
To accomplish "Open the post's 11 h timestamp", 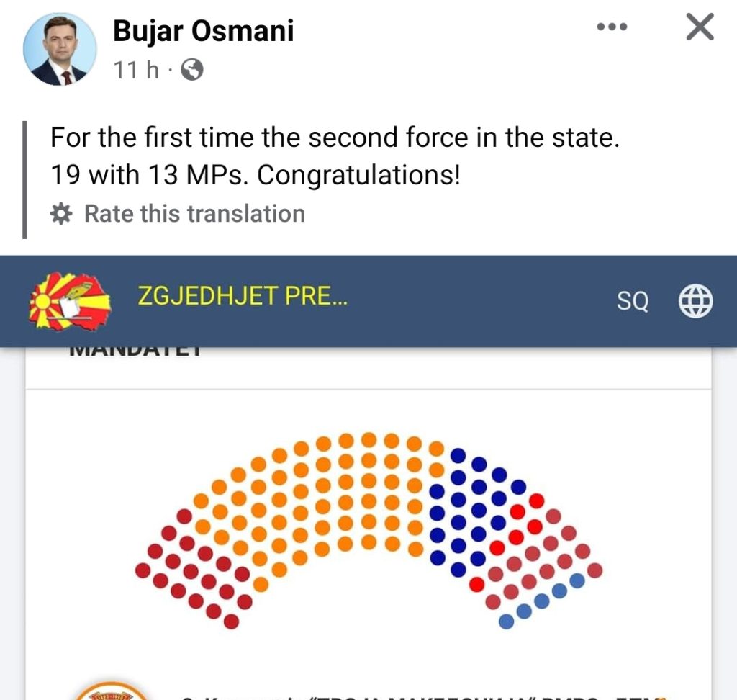I will pos(136,70).
